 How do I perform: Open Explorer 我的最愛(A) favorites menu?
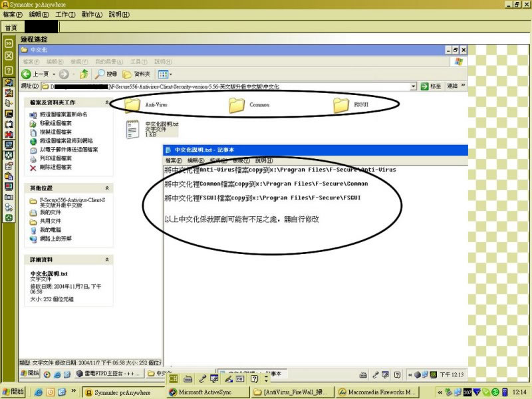(x=109, y=62)
